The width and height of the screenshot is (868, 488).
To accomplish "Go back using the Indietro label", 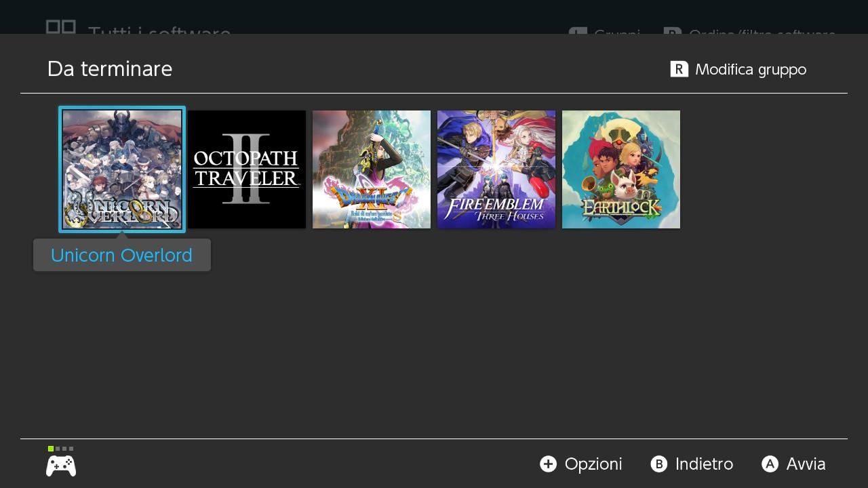I will pos(704,464).
